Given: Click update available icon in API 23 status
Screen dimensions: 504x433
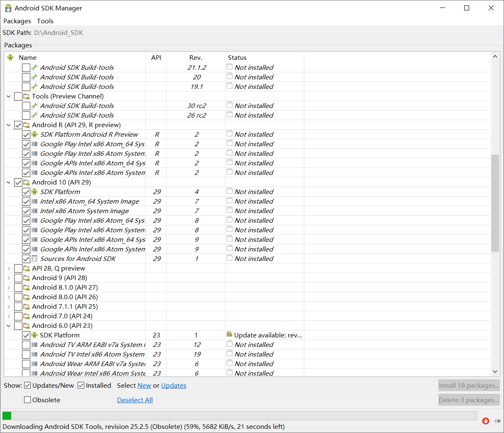Looking at the screenshot, I should tap(230, 335).
